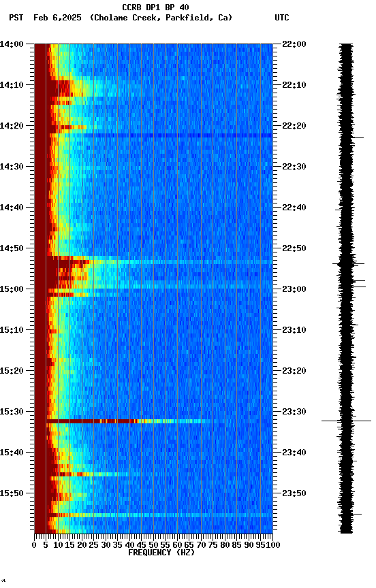Screen dimensions: 376x588
Task: Click the 15:50 PST time label
Action: [12, 493]
